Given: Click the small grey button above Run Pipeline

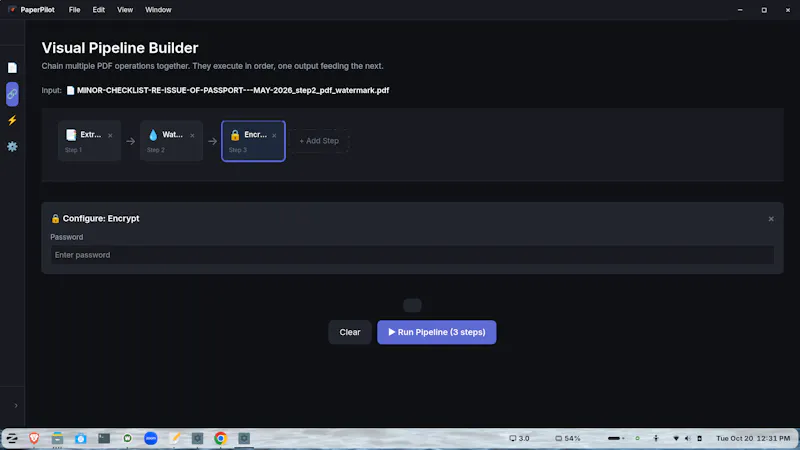Looking at the screenshot, I should pyautogui.click(x=412, y=305).
